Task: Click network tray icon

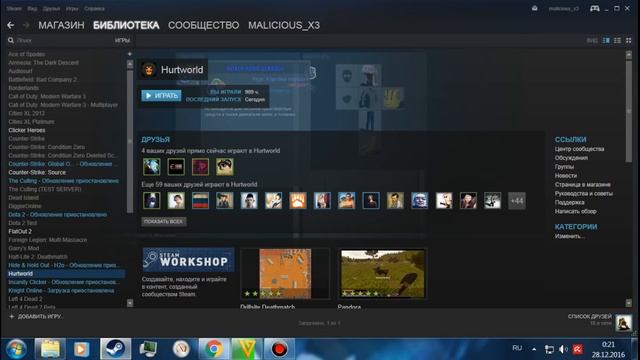Action: 549,349
